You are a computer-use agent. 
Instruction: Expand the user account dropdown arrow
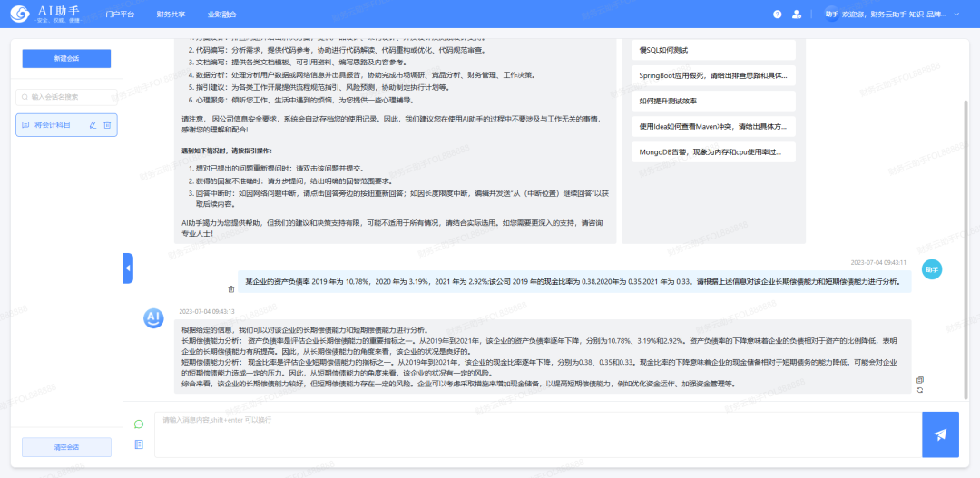coord(957,14)
